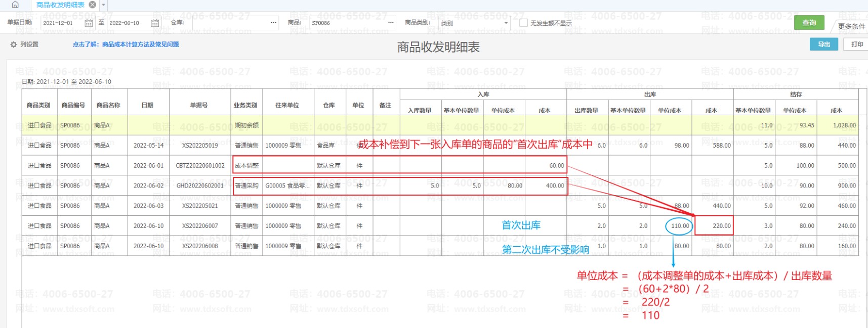This screenshot has height=328, width=868.
Task: Click document number CBTZ20220601002 in the table
Action: (200, 166)
